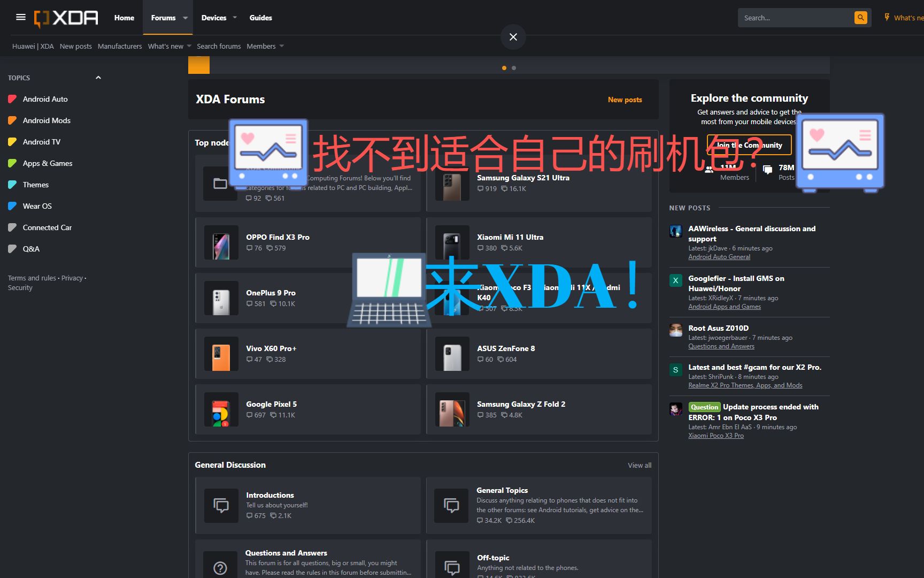
Task: Open the hamburger menu icon
Action: click(21, 17)
